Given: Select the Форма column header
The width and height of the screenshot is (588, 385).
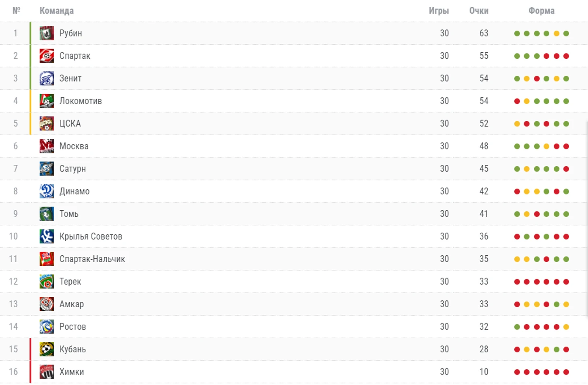Looking at the screenshot, I should (x=542, y=11).
